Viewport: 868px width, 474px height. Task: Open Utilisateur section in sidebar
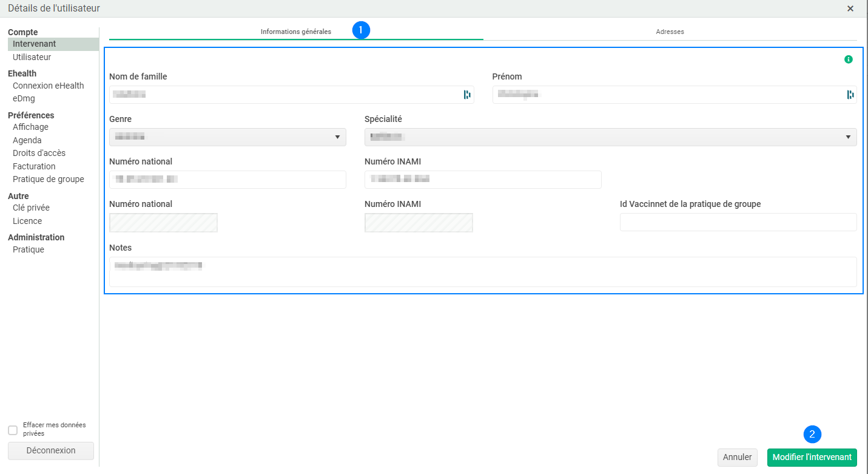[x=32, y=58]
